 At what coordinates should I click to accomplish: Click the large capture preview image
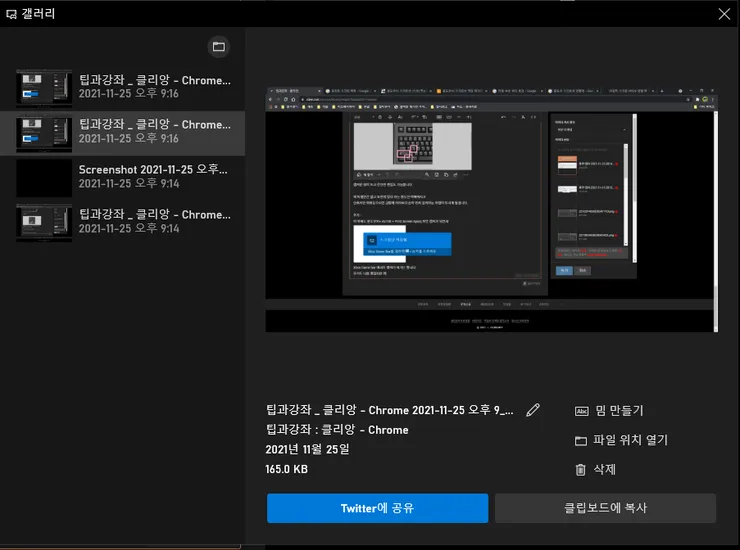[x=491, y=210]
